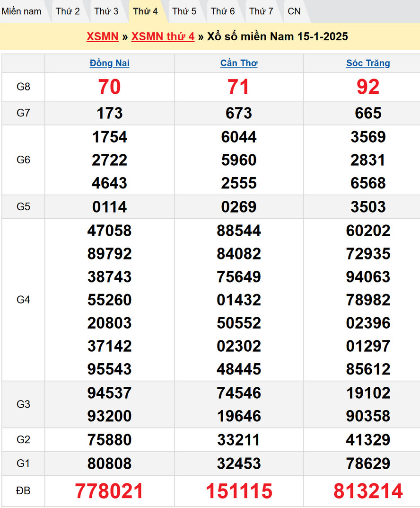Screen dimensions: 420x508
Task: Click the active Thứ 4 tab
Action: (x=145, y=11)
